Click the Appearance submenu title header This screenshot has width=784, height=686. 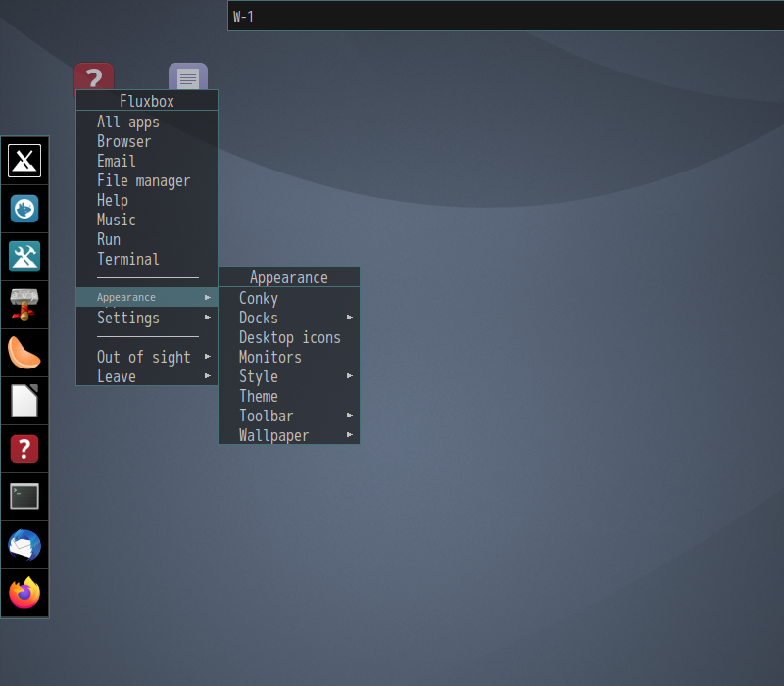(x=289, y=277)
